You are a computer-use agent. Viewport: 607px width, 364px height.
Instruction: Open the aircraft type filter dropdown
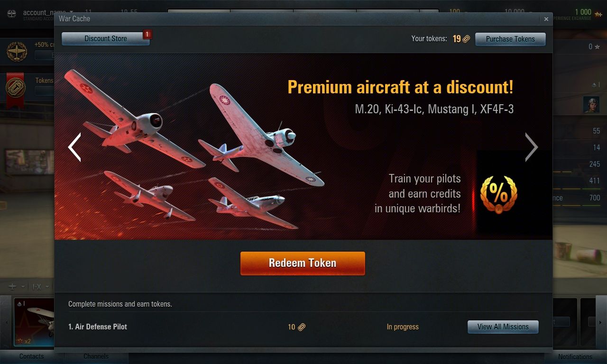coord(16,287)
